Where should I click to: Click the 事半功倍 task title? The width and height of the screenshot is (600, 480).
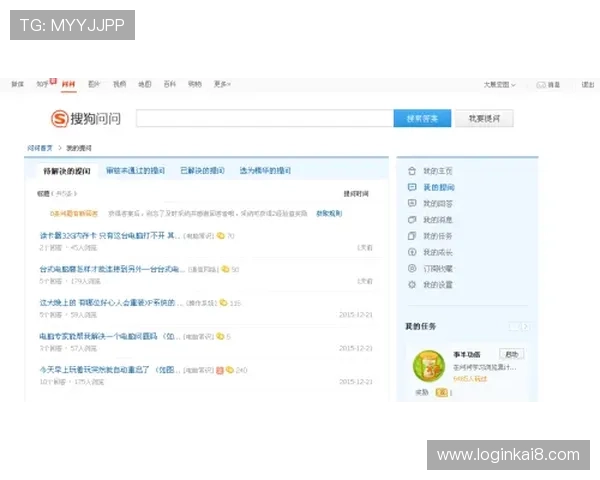[466, 354]
